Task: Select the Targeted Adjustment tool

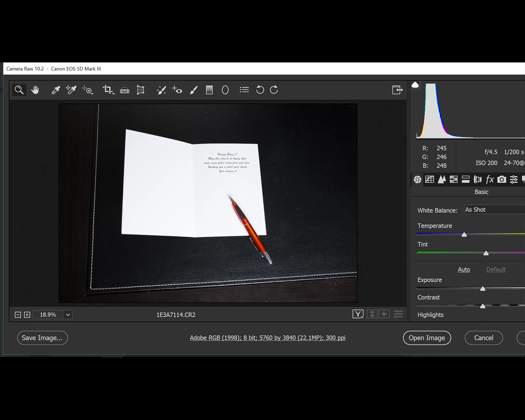Action: tap(88, 90)
